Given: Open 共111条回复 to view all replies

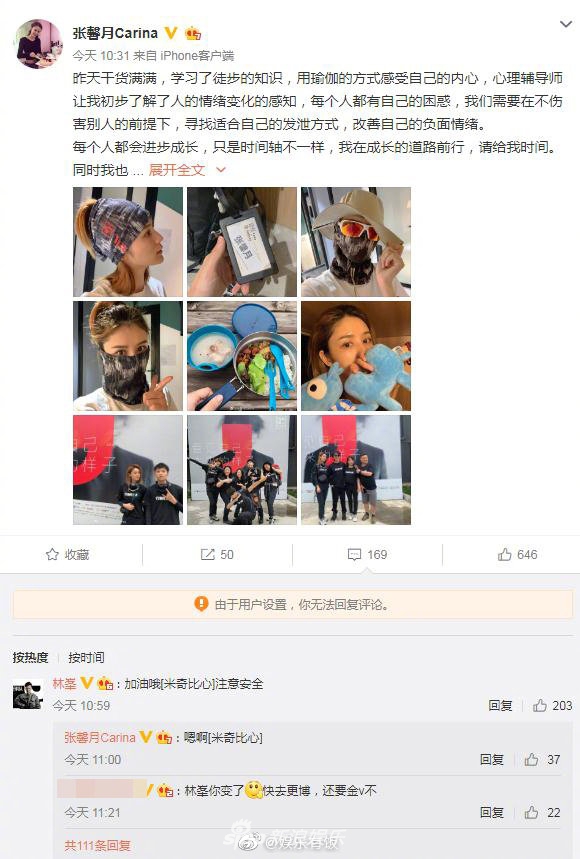Looking at the screenshot, I should click(97, 845).
